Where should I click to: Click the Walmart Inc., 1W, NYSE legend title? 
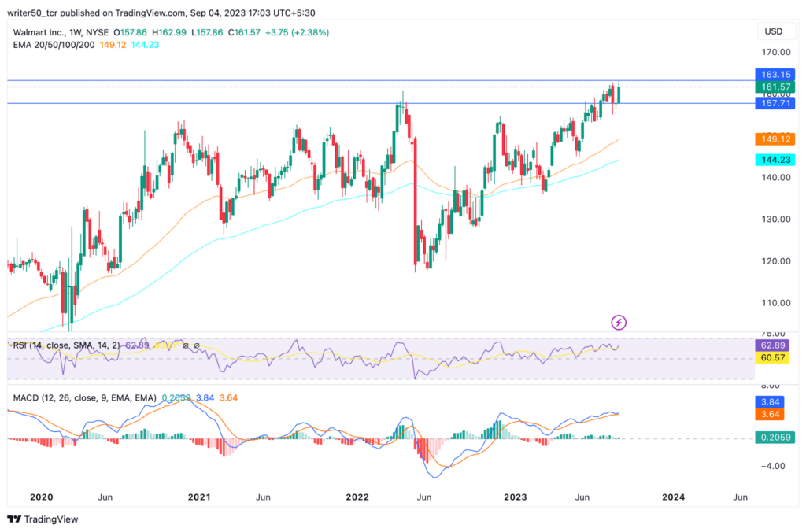(x=61, y=32)
